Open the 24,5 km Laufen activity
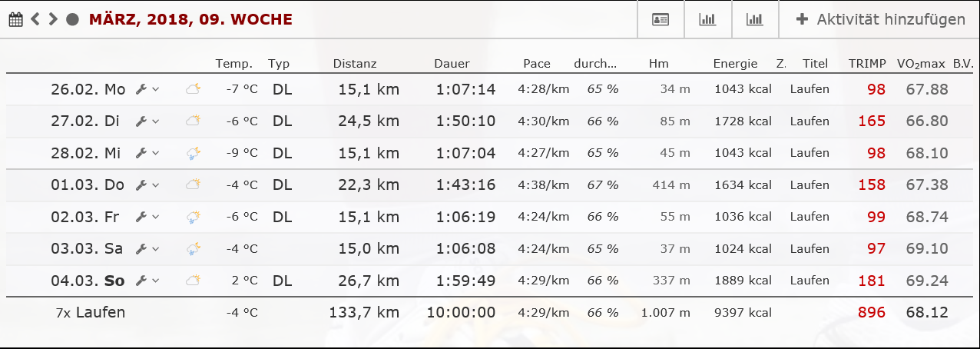 pos(809,121)
